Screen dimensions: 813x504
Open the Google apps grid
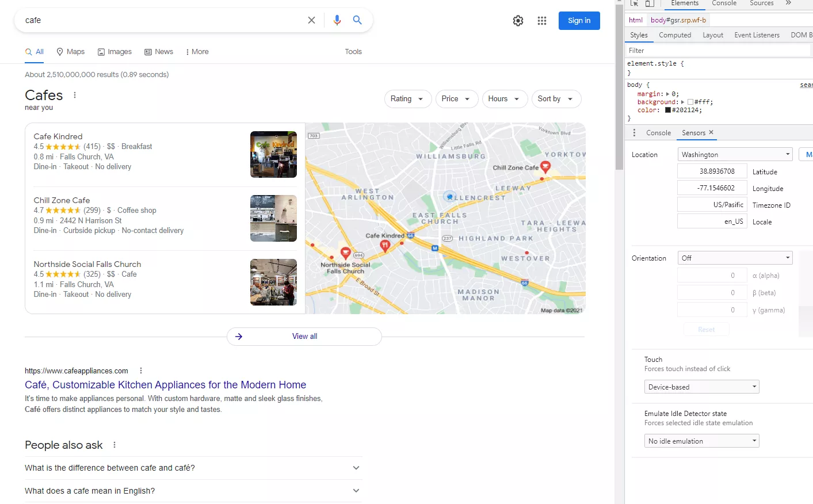(542, 21)
